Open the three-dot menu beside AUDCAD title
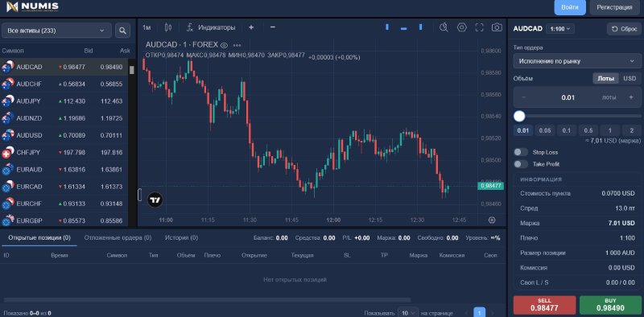644x317 pixels. (x=237, y=45)
